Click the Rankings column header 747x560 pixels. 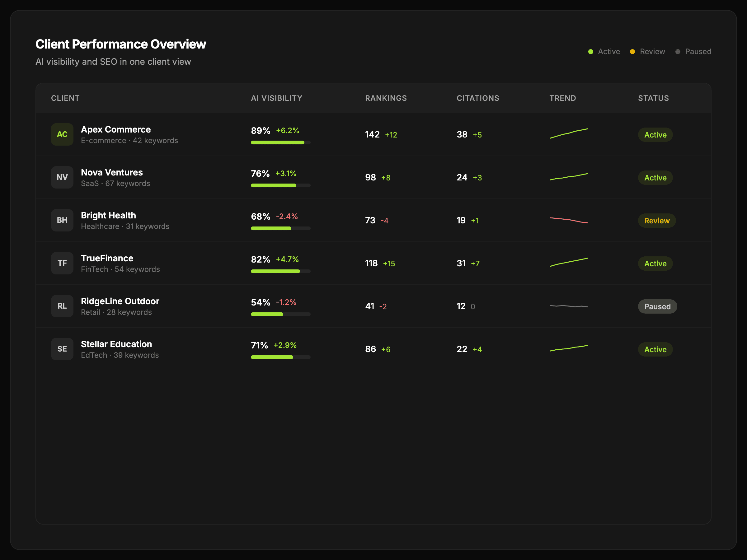pos(386,98)
